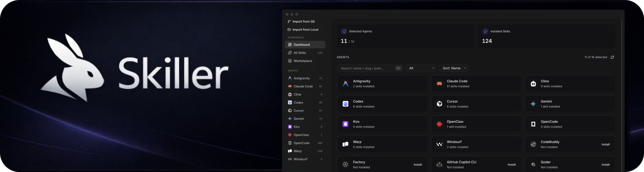Install the GitHub Copilot CLI agent
The width and height of the screenshot is (644, 172).
coord(512,165)
